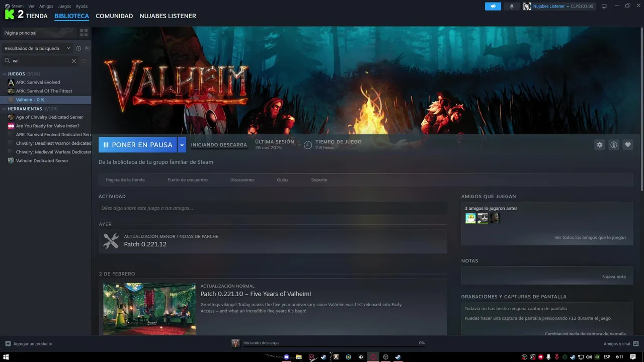Pause the download with PONER EN PAUSA
The height and width of the screenshot is (362, 644).
tap(138, 145)
